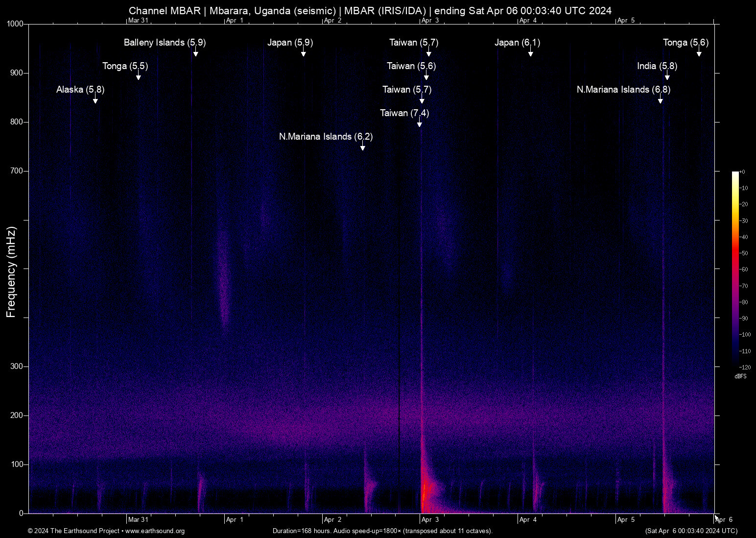
Task: Select the N.Mariana Islands (6.2) arrow marker
Action: (363, 147)
